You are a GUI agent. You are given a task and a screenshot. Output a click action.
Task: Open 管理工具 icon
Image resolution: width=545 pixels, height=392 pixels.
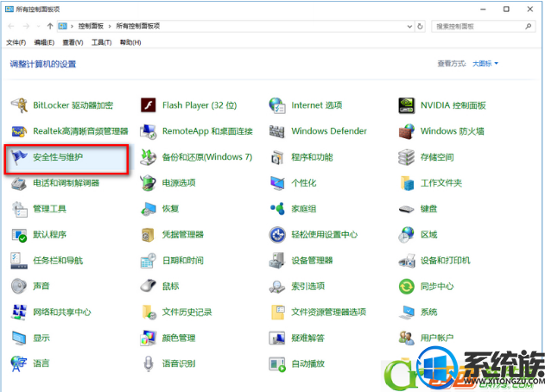(20, 209)
